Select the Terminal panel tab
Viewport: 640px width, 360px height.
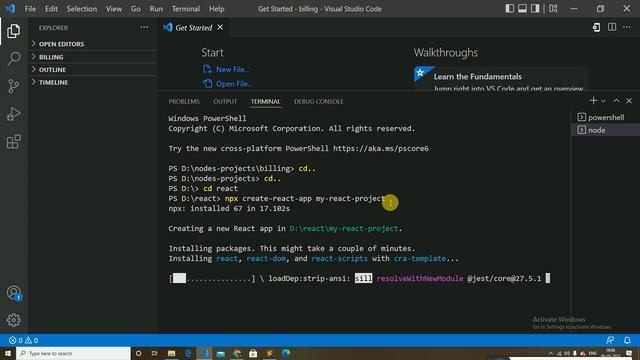pyautogui.click(x=265, y=101)
